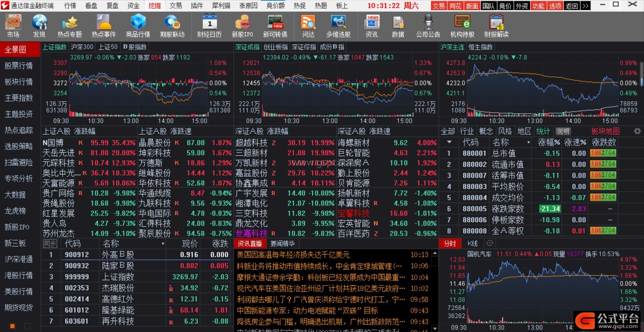644x332 pixels.
Task: Open news headline about 美国因高温 economic loss
Action: 293,255
